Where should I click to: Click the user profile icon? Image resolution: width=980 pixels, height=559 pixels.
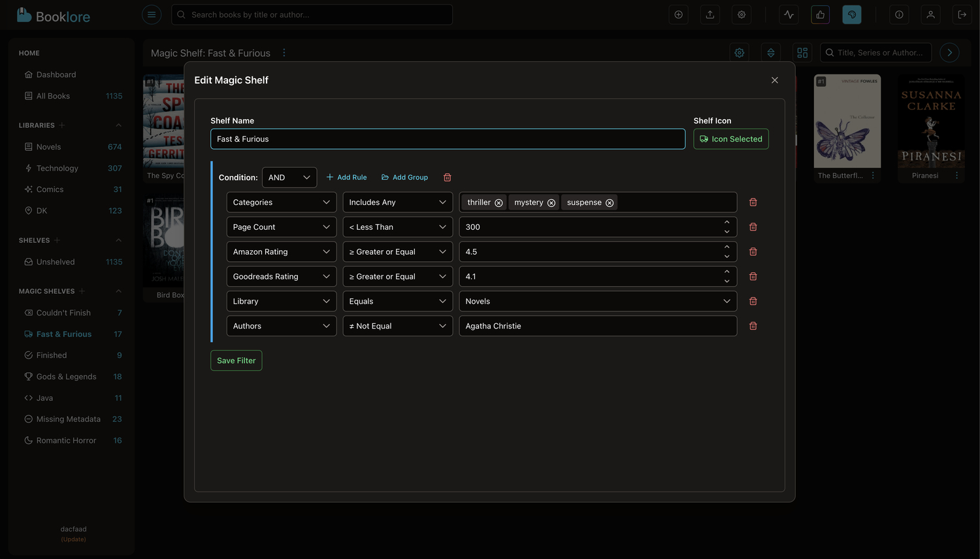(x=930, y=14)
